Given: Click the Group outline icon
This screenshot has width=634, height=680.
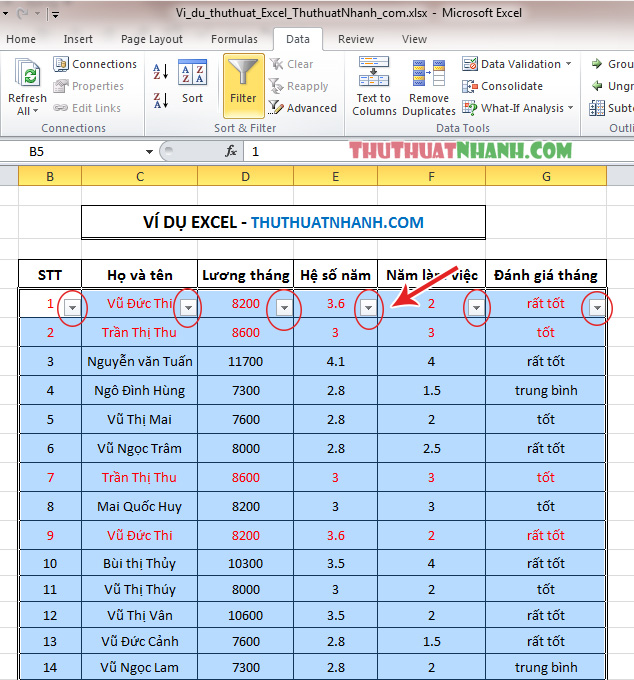Looking at the screenshot, I should point(598,64).
